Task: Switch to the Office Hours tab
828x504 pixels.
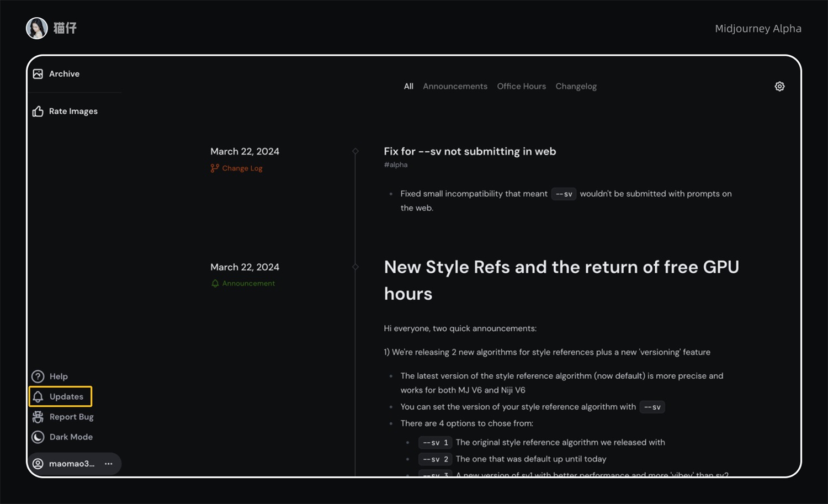Action: (521, 86)
